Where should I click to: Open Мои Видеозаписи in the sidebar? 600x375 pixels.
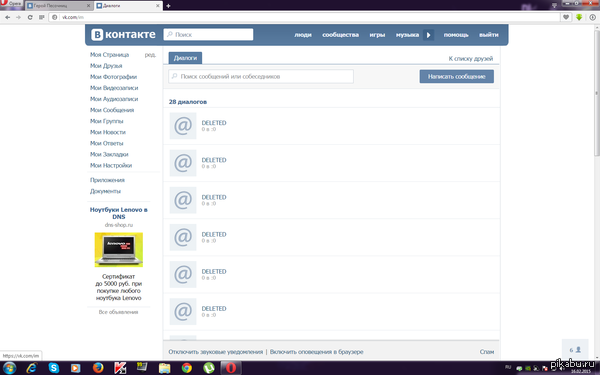[x=114, y=88]
